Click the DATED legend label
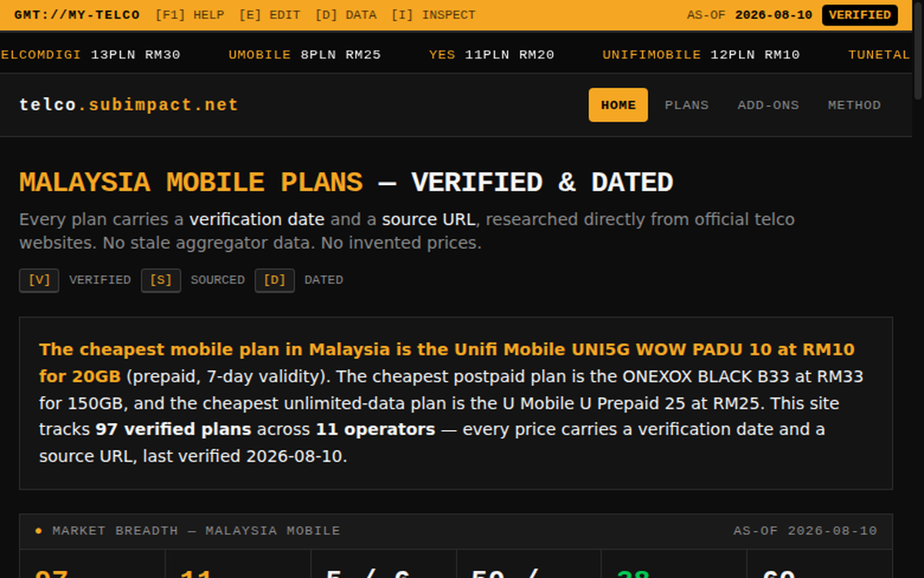924x578 pixels. coord(323,280)
